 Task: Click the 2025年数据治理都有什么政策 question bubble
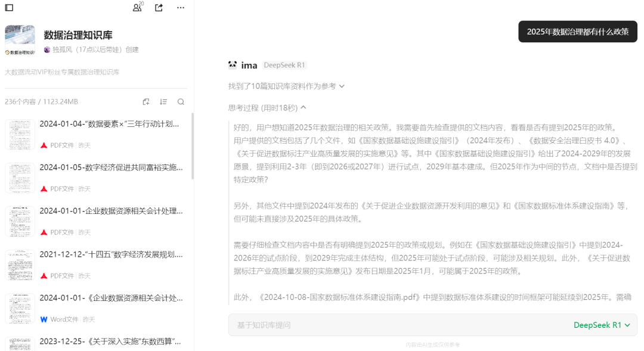[x=577, y=32]
